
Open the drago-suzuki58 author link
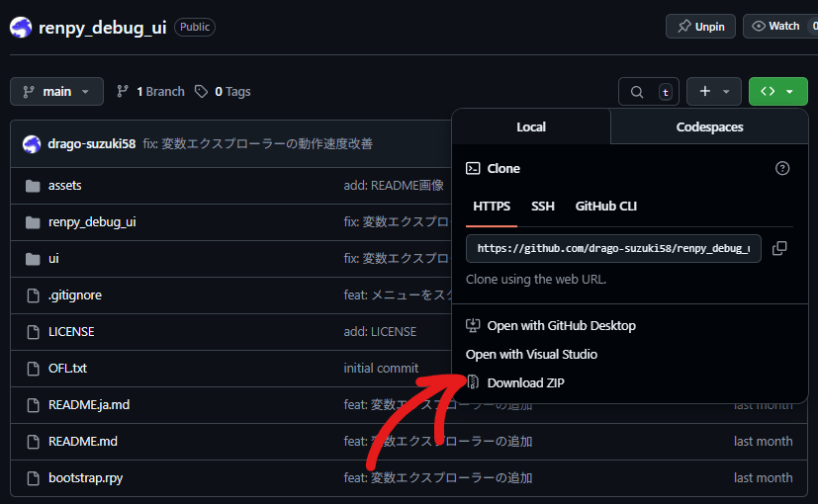pyautogui.click(x=92, y=144)
